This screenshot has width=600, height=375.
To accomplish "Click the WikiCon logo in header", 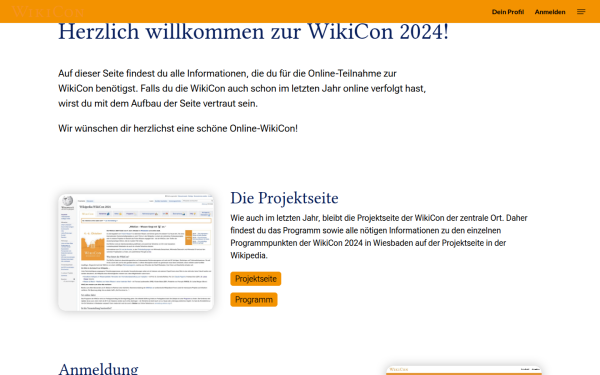I will click(48, 12).
